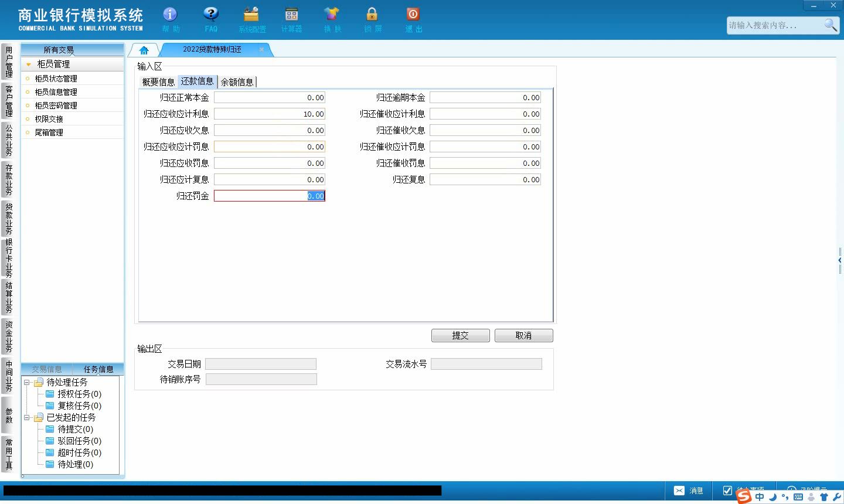This screenshot has width=844, height=504.
Task: Expand the right-side collapsed panel arrow
Action: point(840,260)
